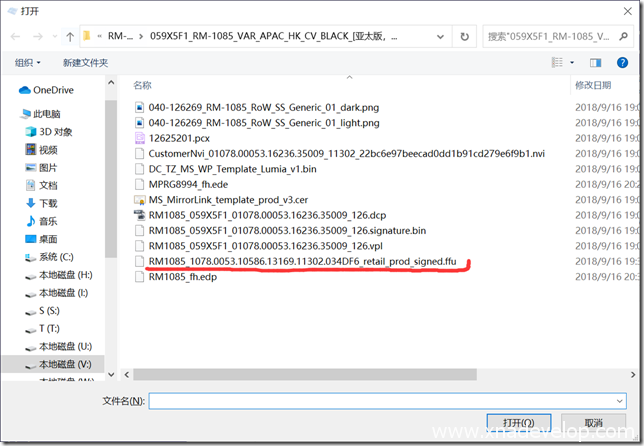The height and width of the screenshot is (446, 644).
Task: Toggle the preview pane icon
Action: pyautogui.click(x=595, y=62)
